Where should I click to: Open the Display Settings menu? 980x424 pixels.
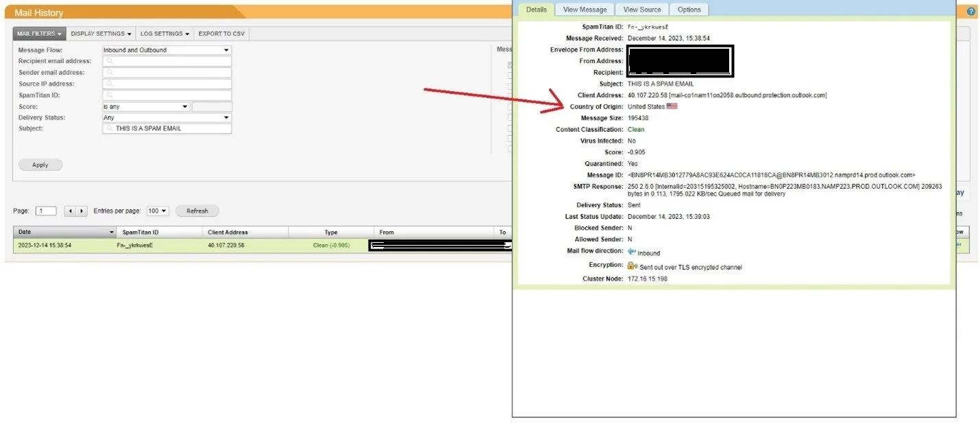(x=101, y=34)
